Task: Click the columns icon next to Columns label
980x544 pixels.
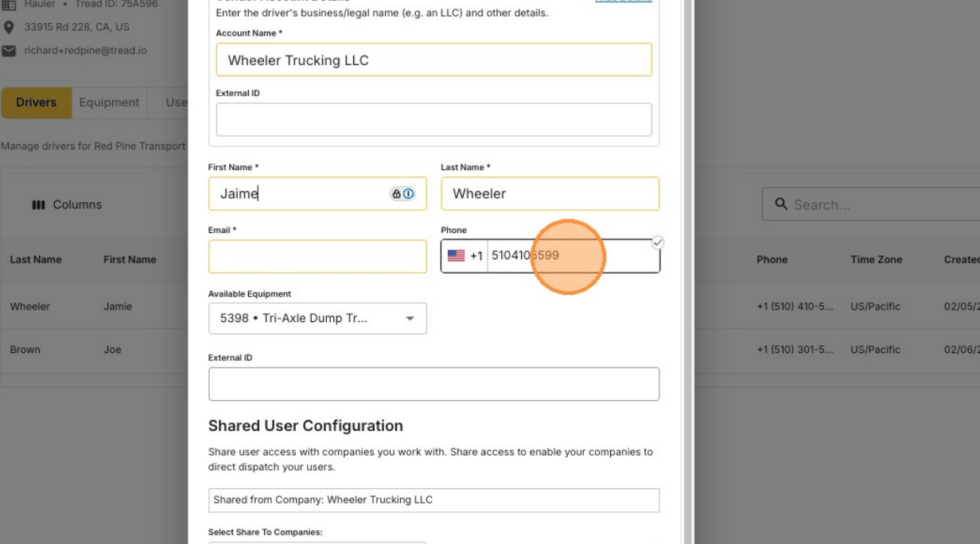Action: click(x=38, y=205)
